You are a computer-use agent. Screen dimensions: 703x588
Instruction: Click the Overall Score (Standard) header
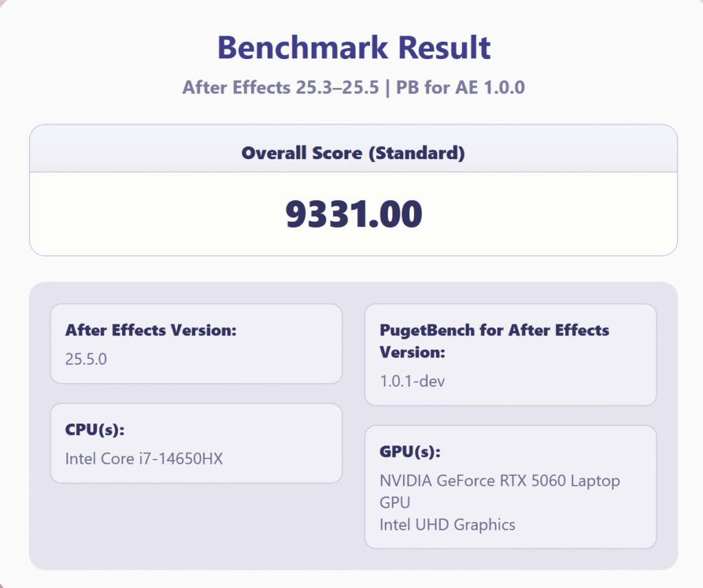(x=353, y=153)
